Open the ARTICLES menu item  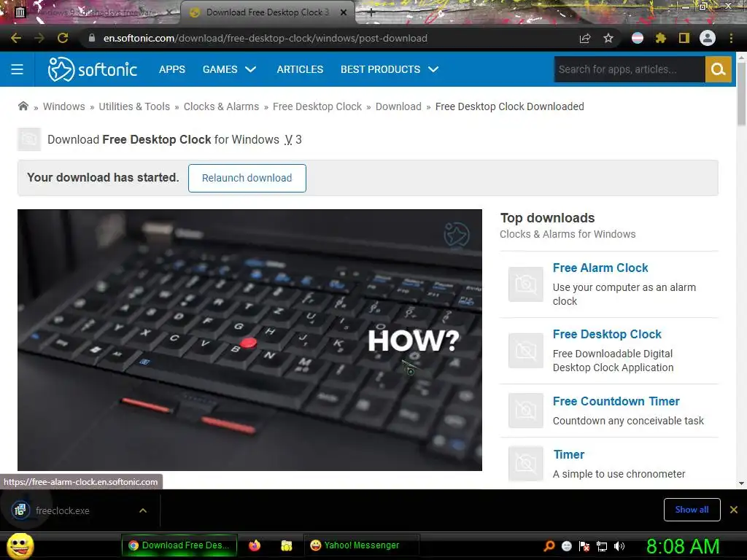[300, 69]
